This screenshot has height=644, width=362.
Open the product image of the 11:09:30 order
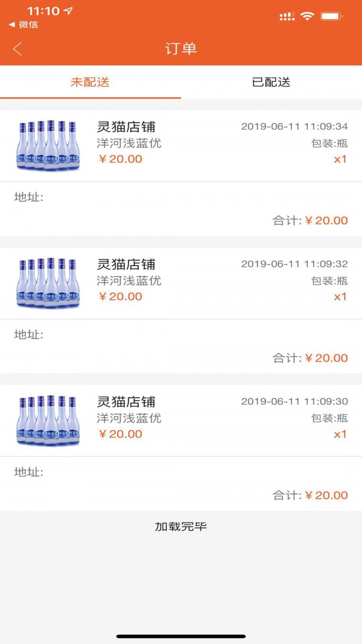point(48,420)
